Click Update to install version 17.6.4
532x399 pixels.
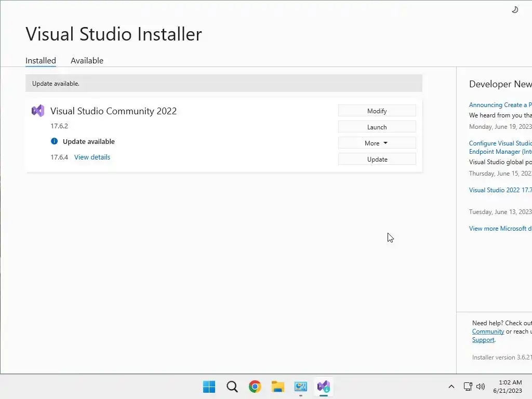coord(377,159)
